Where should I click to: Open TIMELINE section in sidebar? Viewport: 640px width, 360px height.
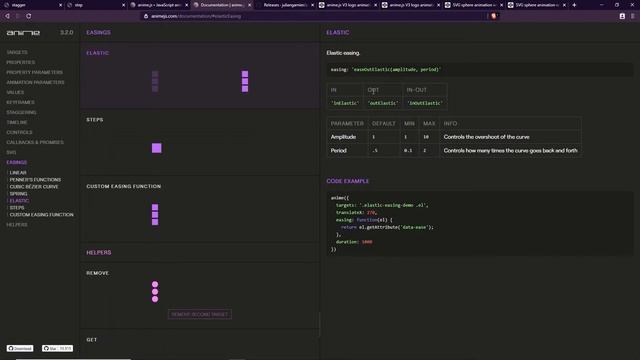click(x=17, y=122)
